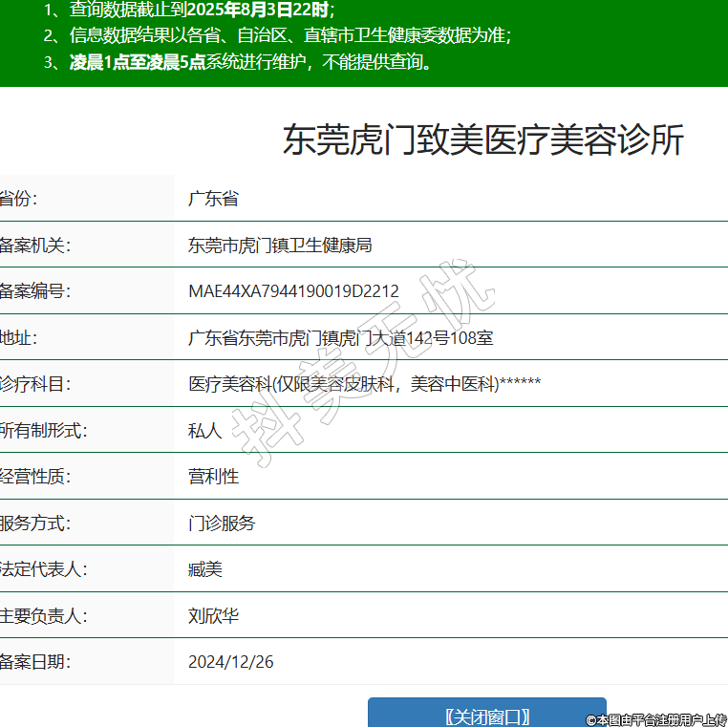Select the service mode value 门诊服务
The width and height of the screenshot is (728, 727).
[222, 524]
